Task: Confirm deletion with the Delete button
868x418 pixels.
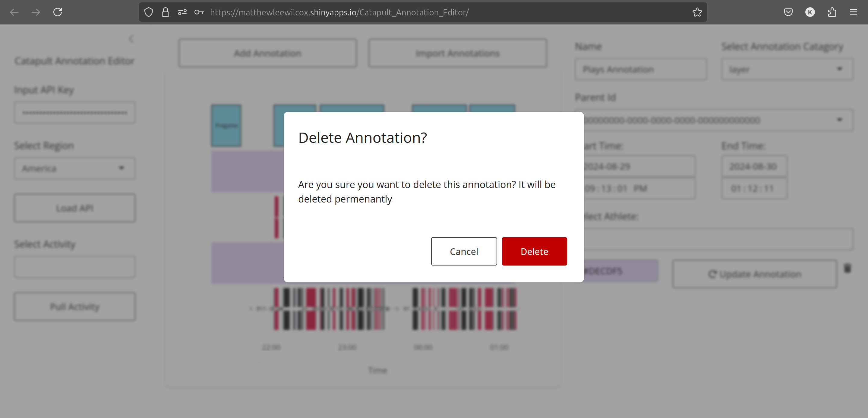Action: click(535, 251)
